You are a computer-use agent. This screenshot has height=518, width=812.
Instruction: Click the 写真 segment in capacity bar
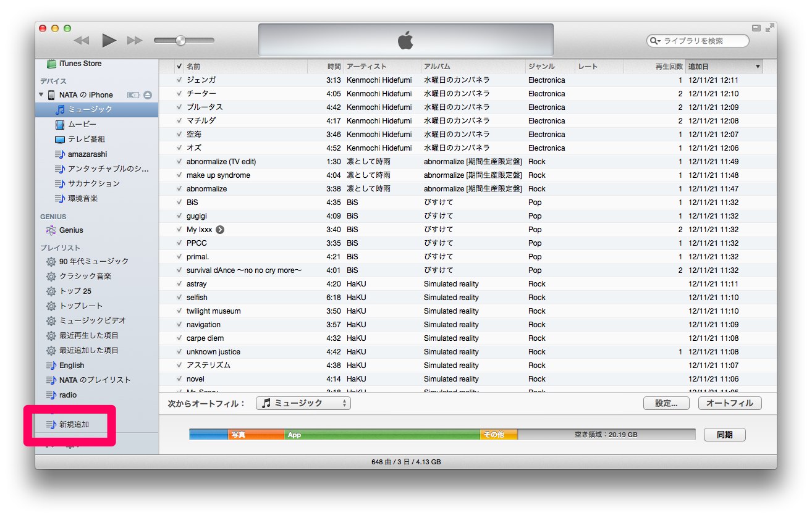pyautogui.click(x=256, y=435)
